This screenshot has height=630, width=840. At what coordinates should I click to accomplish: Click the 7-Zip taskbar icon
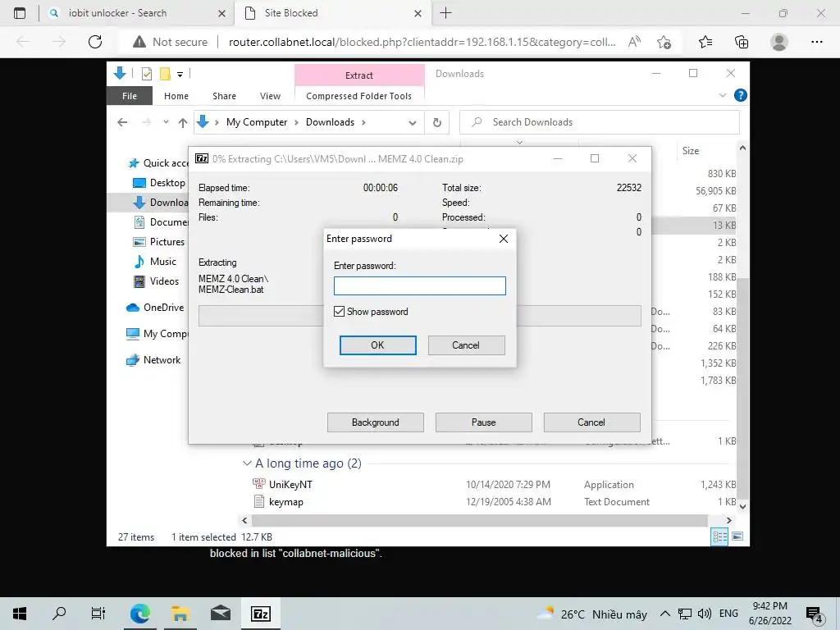point(261,614)
